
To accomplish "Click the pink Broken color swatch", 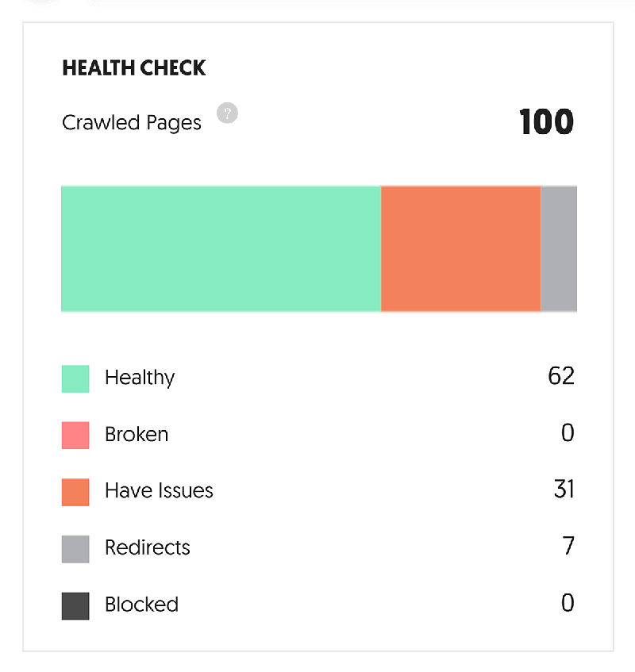I will point(75,436).
